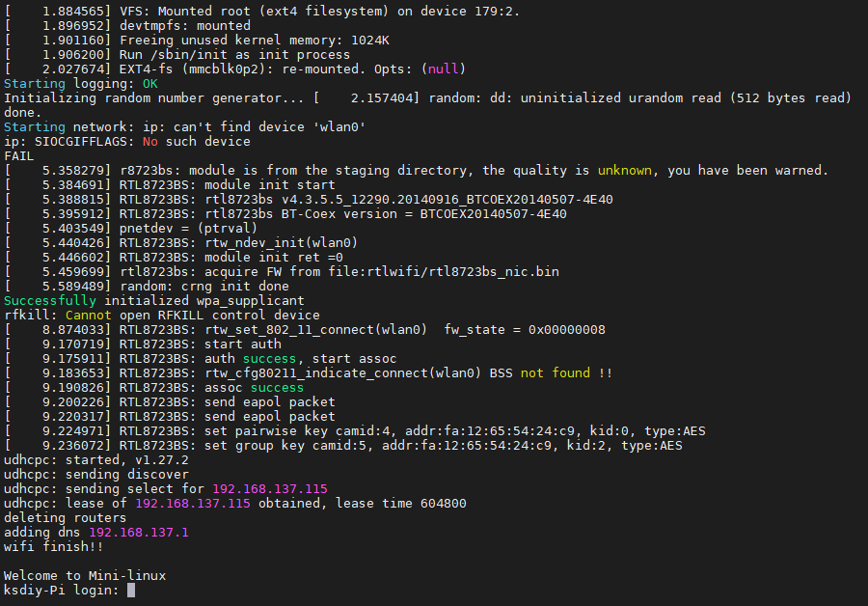Click 'udhcpc: sending discover' line
This screenshot has height=606, width=868.
[x=96, y=475]
